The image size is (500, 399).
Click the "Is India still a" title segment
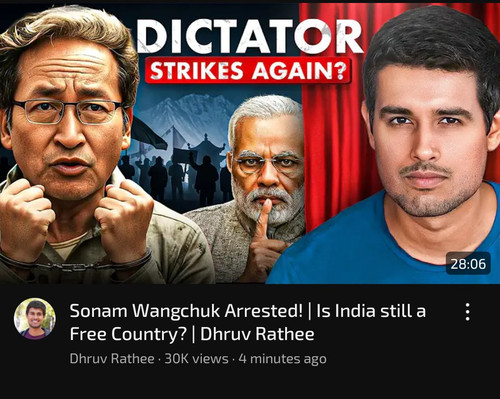coord(371,311)
